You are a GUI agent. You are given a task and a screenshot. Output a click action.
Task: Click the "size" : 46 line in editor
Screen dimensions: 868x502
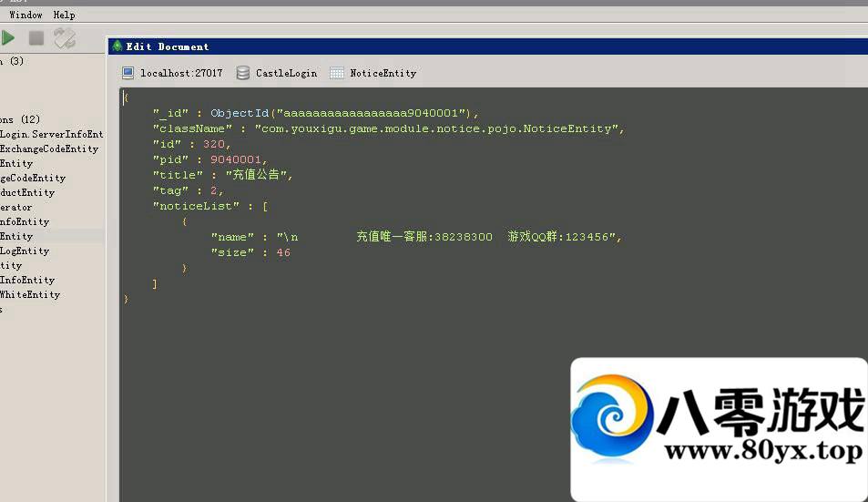(x=250, y=252)
